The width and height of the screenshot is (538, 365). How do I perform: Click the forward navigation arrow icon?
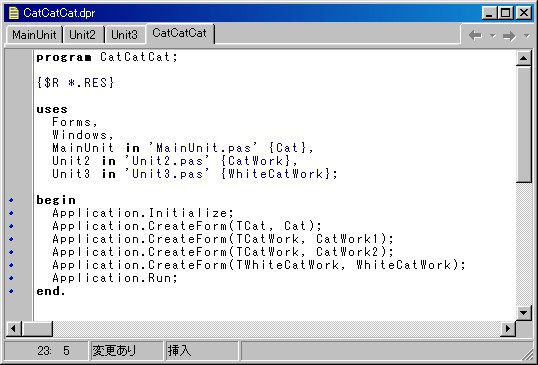(509, 36)
